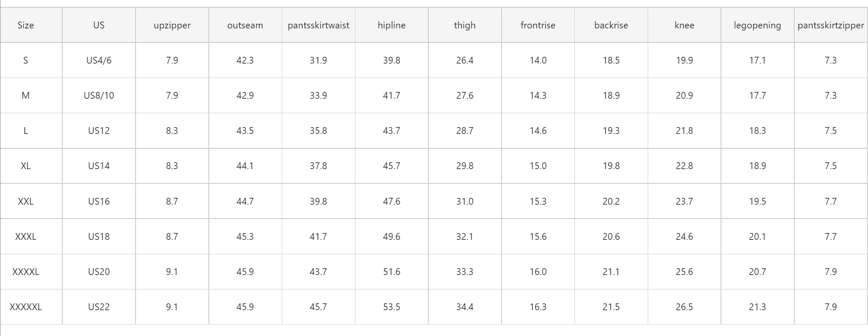The width and height of the screenshot is (868, 336).
Task: Click backrise value 19.8 for XL
Action: pos(611,166)
